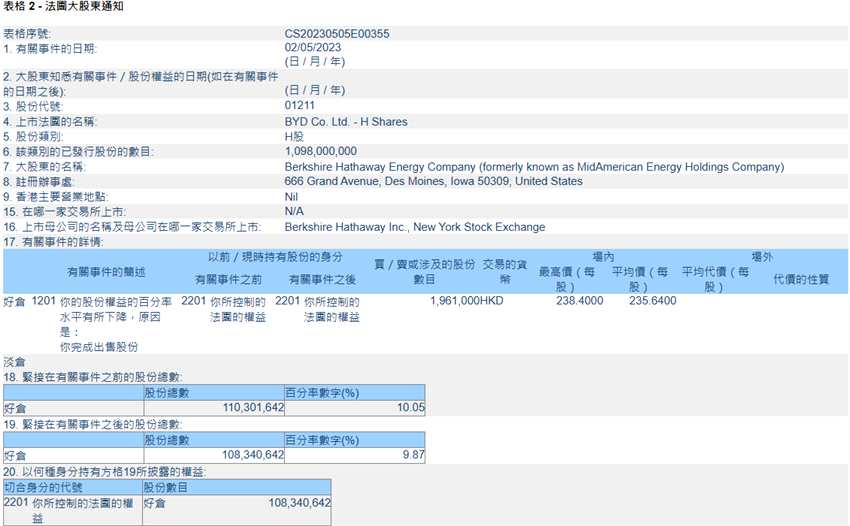850x526 pixels.
Task: Click the Nil value for Hong Kong business place
Action: [291, 197]
